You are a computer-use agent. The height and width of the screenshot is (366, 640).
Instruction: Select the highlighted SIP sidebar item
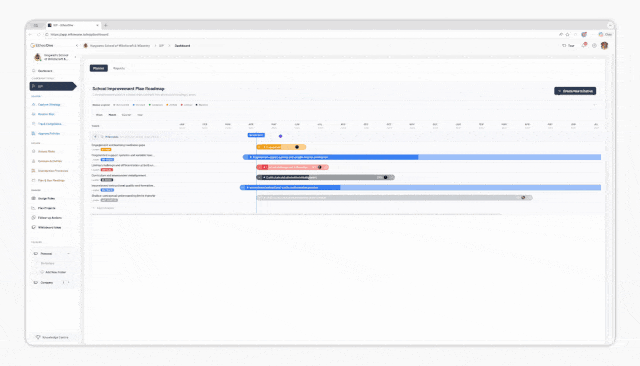[53, 86]
